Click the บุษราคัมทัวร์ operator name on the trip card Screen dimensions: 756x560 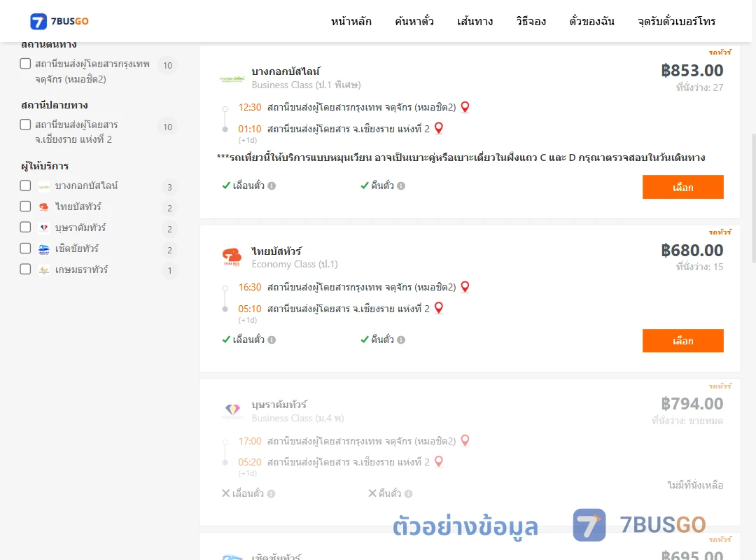point(279,404)
